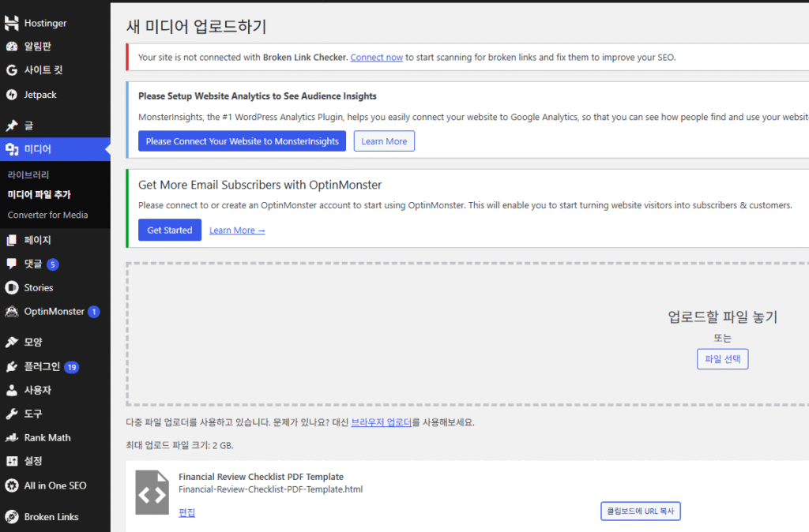The width and height of the screenshot is (809, 532).
Task: Click the 사용자 user icon
Action: (11, 390)
